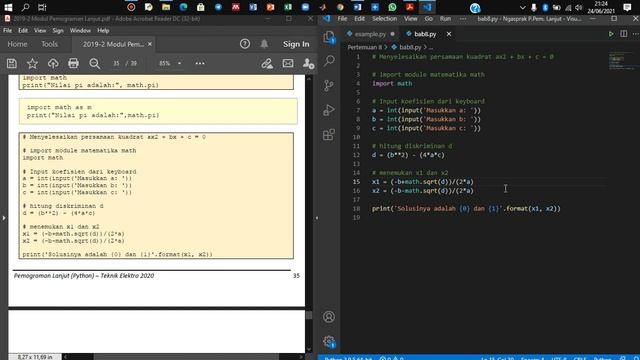Click the Acrobat vertical scrollbar thumb
640x360 pixels.
click(x=309, y=315)
